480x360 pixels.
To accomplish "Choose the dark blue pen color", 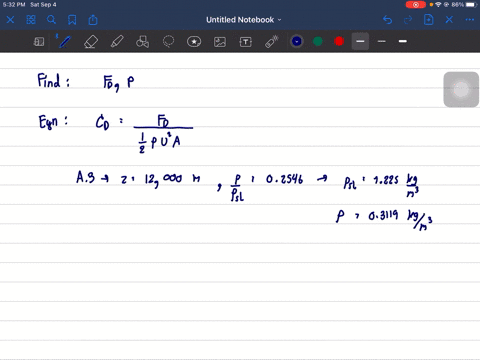I will 297,41.
